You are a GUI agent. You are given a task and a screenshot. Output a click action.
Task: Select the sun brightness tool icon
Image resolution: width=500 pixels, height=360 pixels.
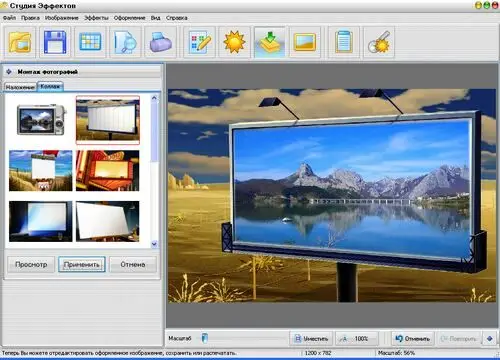[234, 42]
